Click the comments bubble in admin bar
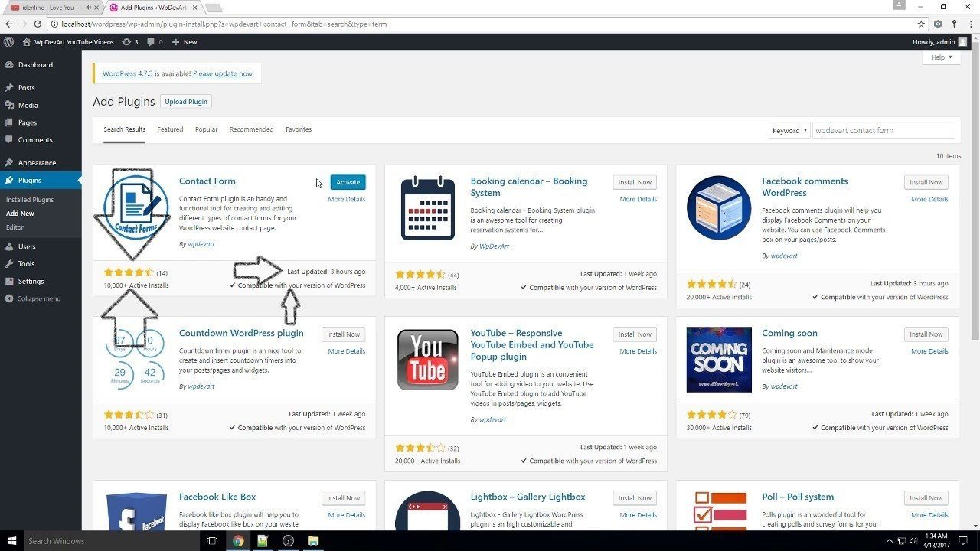 coord(155,42)
